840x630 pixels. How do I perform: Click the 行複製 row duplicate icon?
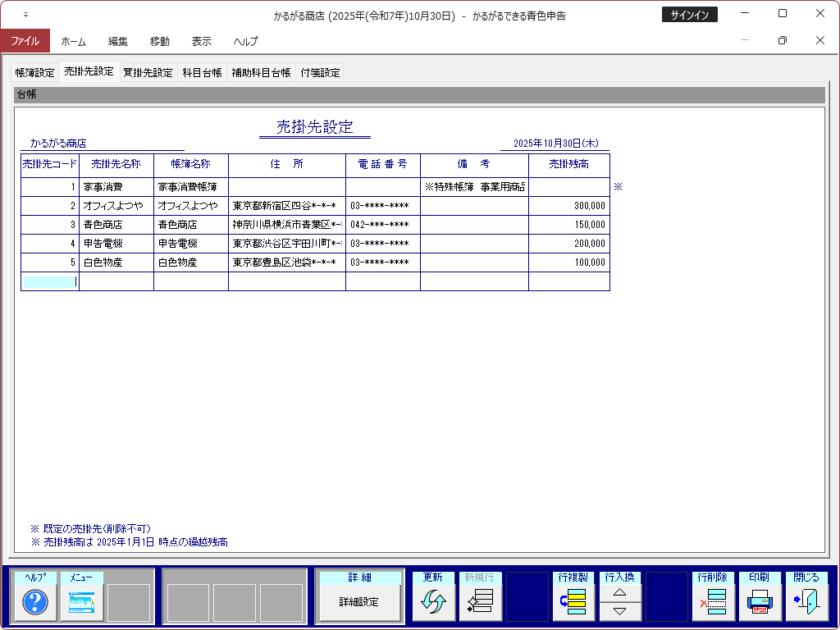(x=573, y=603)
